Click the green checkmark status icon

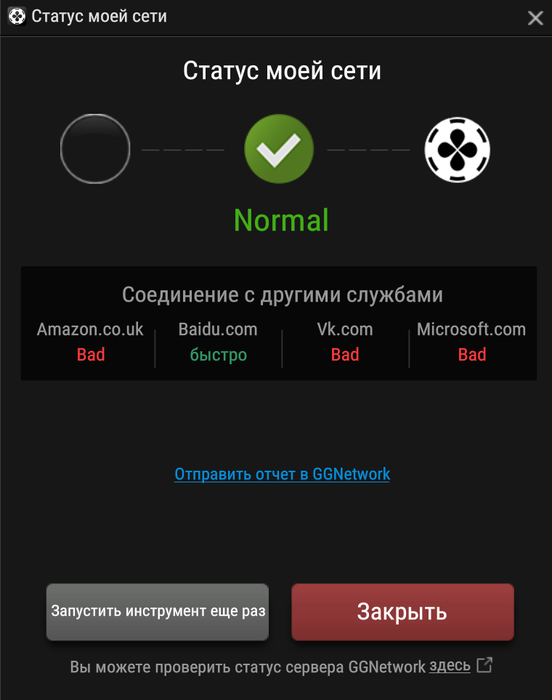279,149
